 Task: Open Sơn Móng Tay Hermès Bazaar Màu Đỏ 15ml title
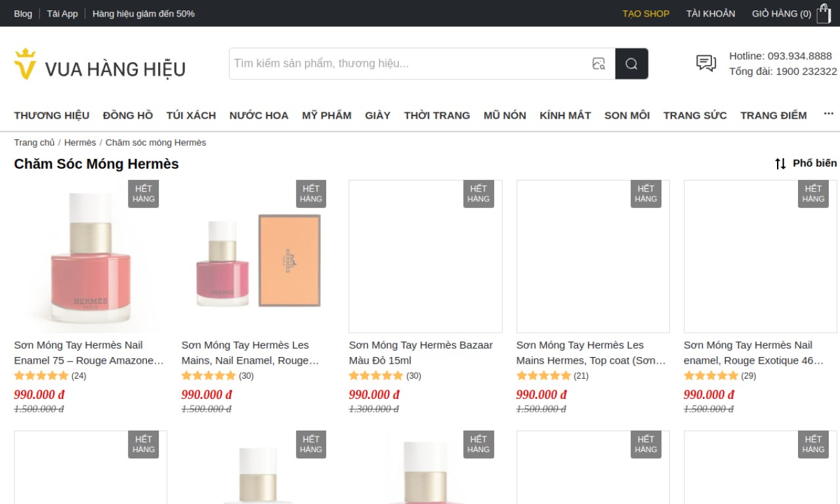click(x=421, y=352)
